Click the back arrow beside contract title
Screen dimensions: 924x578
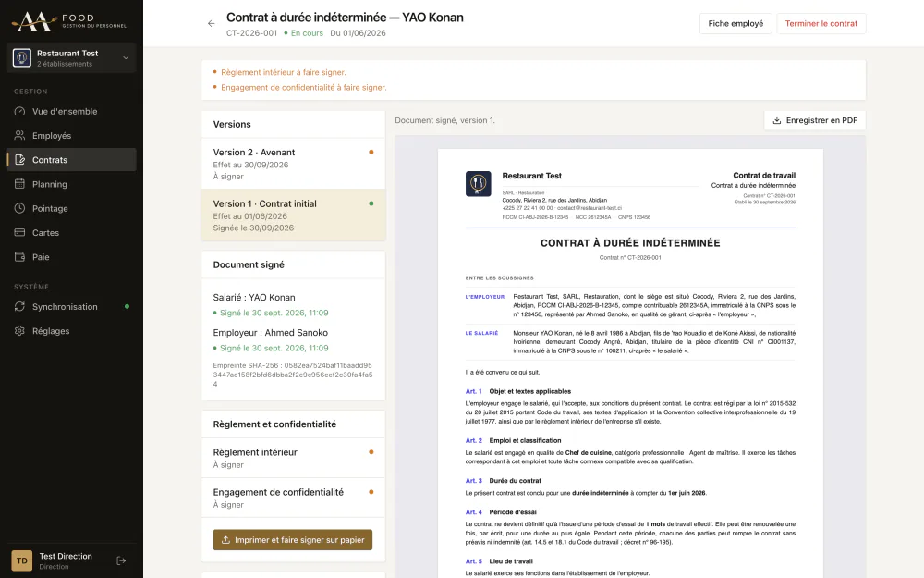coord(211,24)
